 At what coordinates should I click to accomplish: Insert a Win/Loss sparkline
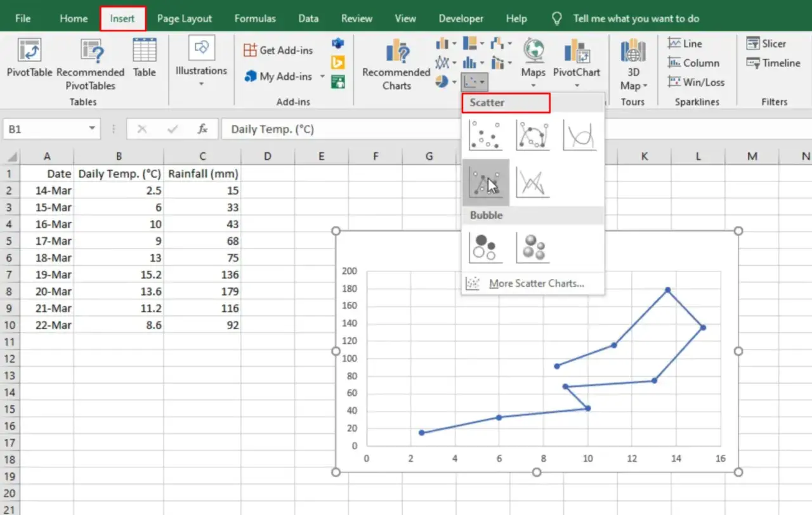696,82
